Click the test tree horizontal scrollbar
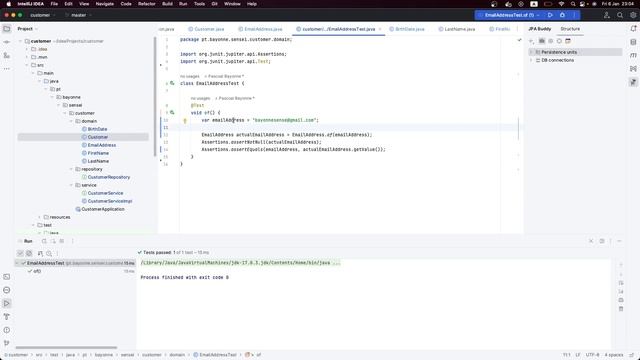Viewport: 640px width, 360px height. click(x=66, y=348)
